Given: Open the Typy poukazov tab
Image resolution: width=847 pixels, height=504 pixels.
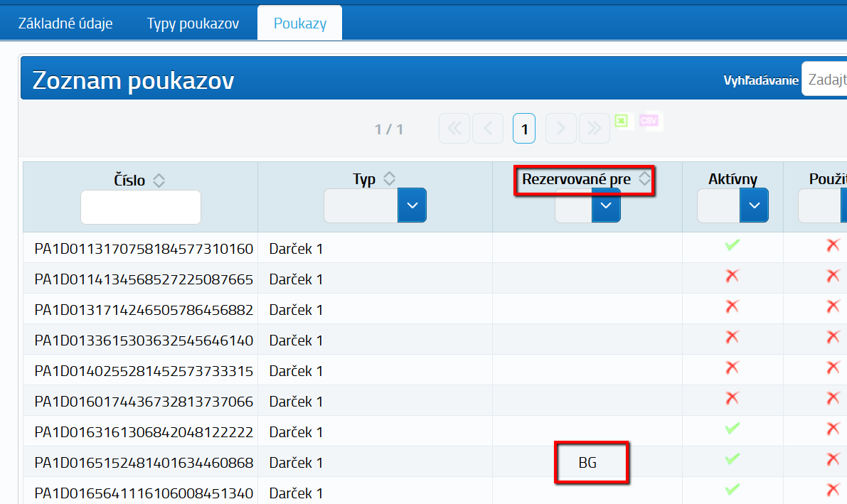Looking at the screenshot, I should click(193, 23).
